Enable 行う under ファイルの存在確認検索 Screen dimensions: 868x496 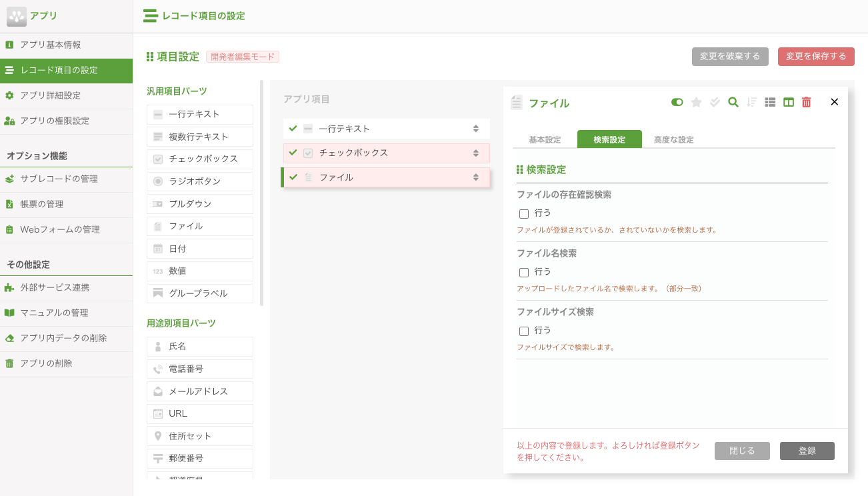524,213
